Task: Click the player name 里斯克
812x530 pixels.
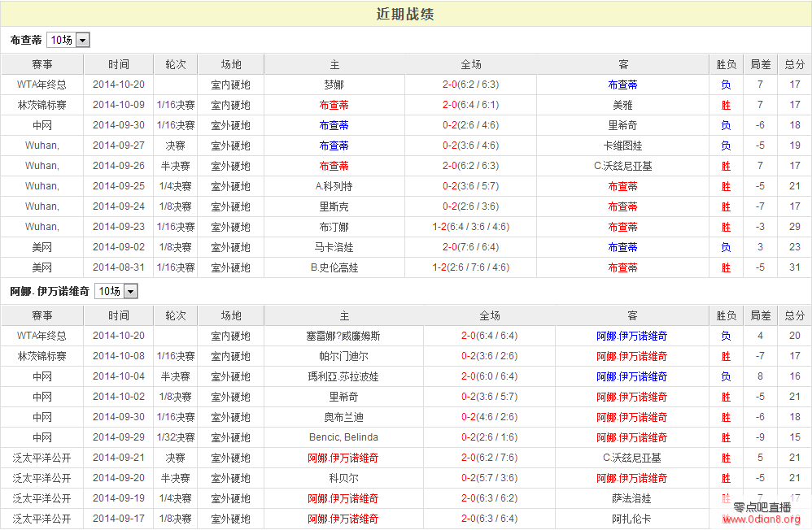Action: (334, 207)
